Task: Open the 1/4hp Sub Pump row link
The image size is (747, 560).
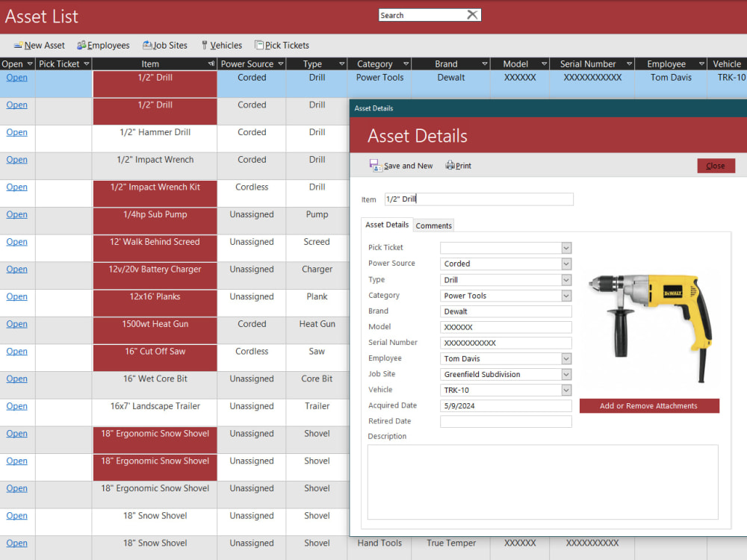Action: pos(16,214)
